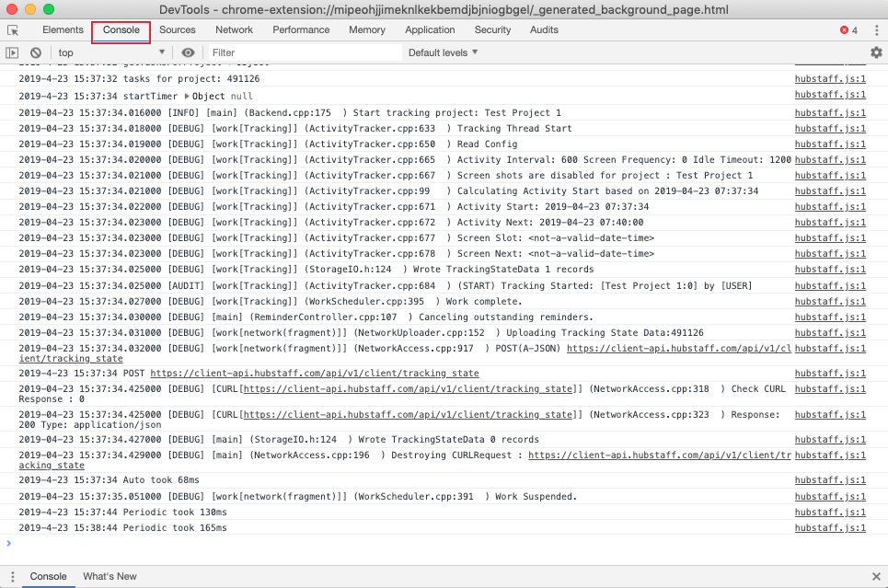Switch to the Elements tab

click(63, 30)
